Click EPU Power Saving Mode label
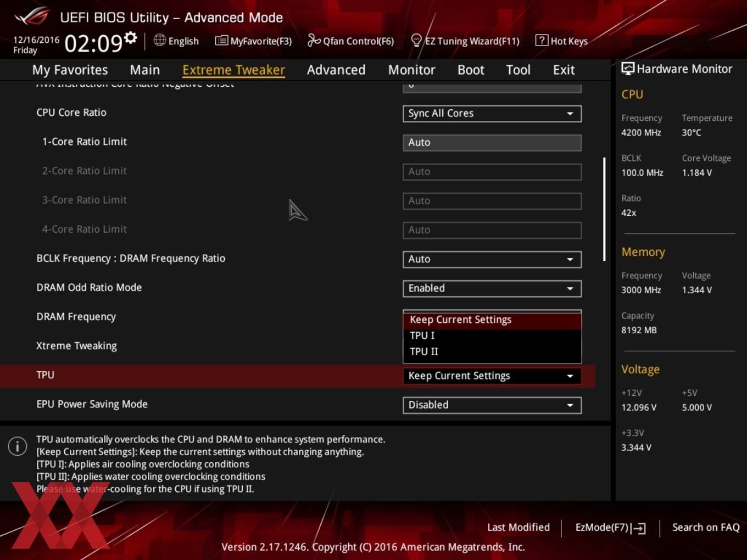Viewport: 747px width, 560px height. click(92, 404)
